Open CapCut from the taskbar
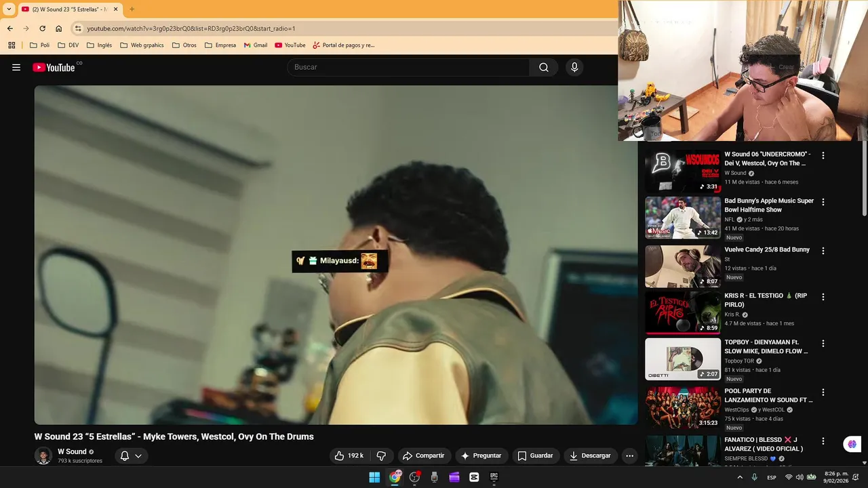Image resolution: width=868 pixels, height=488 pixels. pos(474,477)
